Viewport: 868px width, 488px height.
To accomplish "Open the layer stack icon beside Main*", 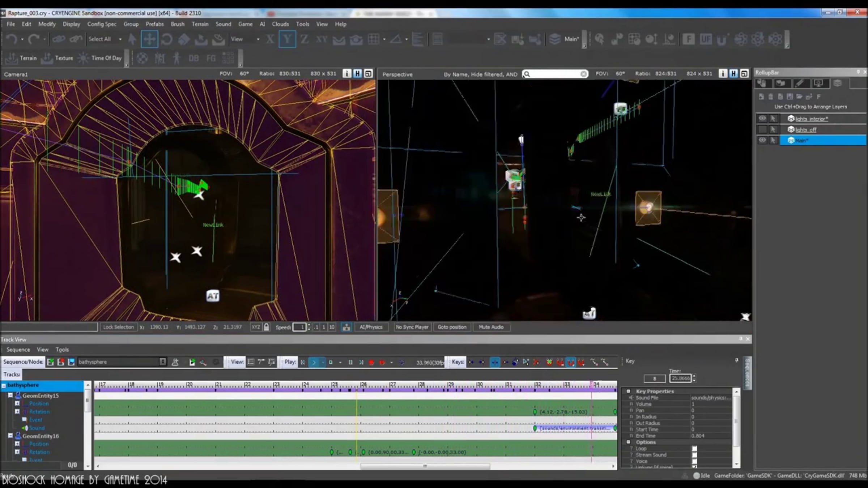I will point(554,39).
